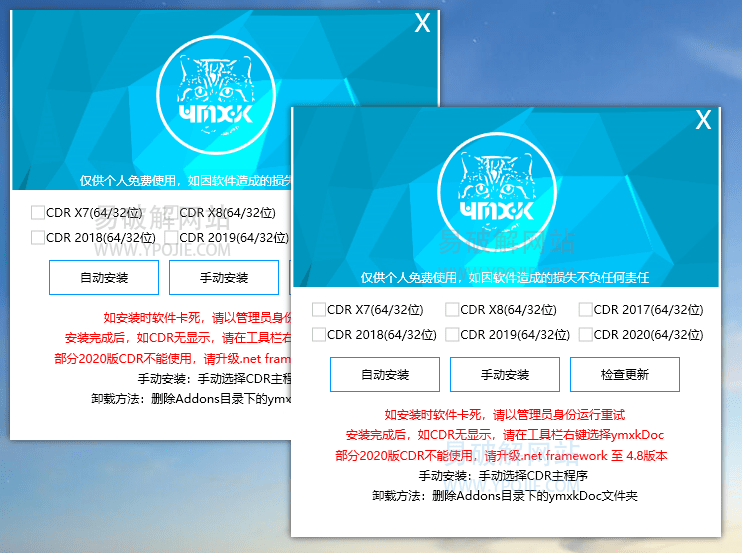This screenshot has height=553, width=742.
Task: Click the red .net framework 4.8 upgrade notice
Action: tap(501, 456)
